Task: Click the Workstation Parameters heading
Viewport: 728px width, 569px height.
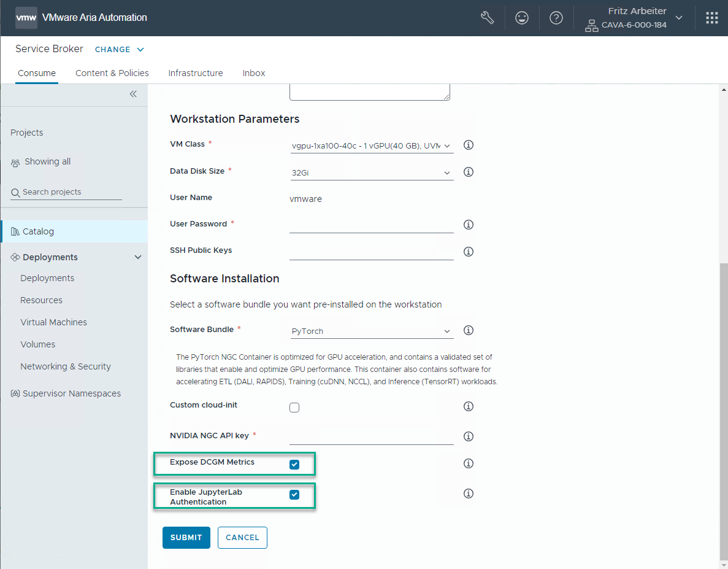Action: [234, 119]
